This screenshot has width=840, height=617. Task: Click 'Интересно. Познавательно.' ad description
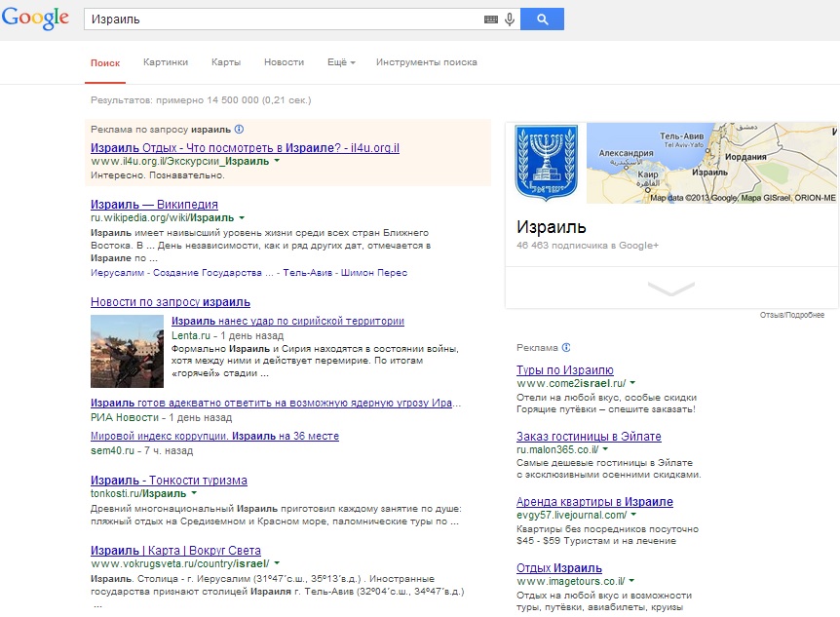tap(158, 175)
